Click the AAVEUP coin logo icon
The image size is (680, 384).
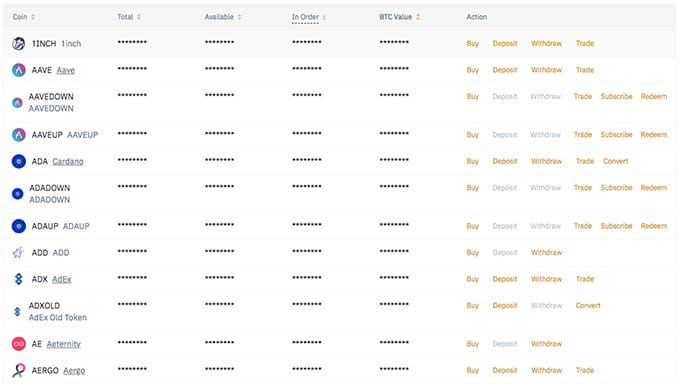[x=18, y=135]
